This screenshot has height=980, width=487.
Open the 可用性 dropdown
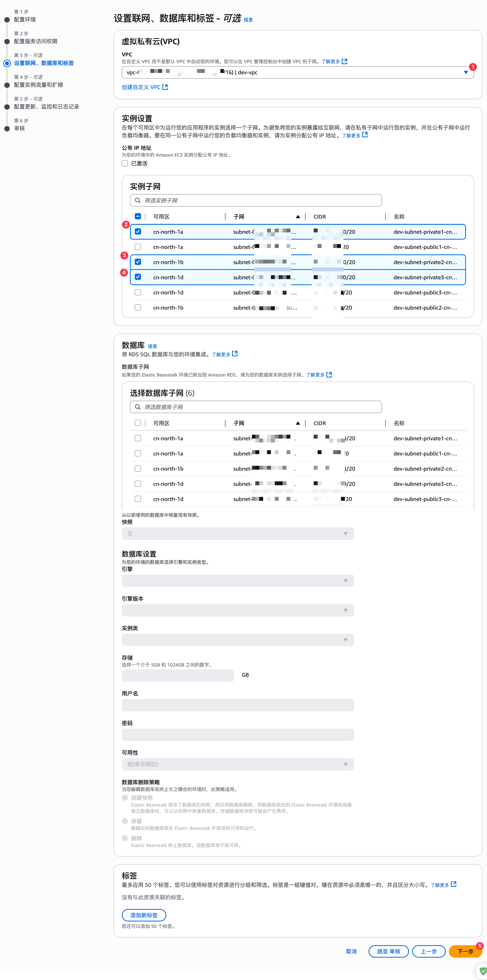[x=238, y=764]
